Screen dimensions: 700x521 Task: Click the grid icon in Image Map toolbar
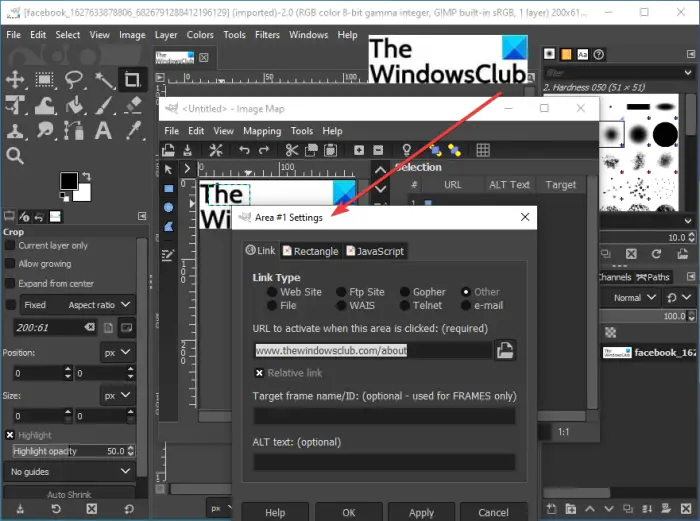pos(483,150)
